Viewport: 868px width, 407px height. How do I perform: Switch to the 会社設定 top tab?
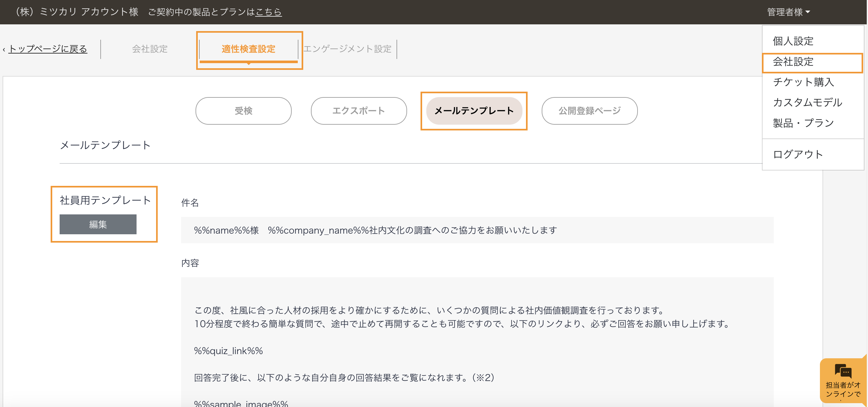[x=150, y=49]
